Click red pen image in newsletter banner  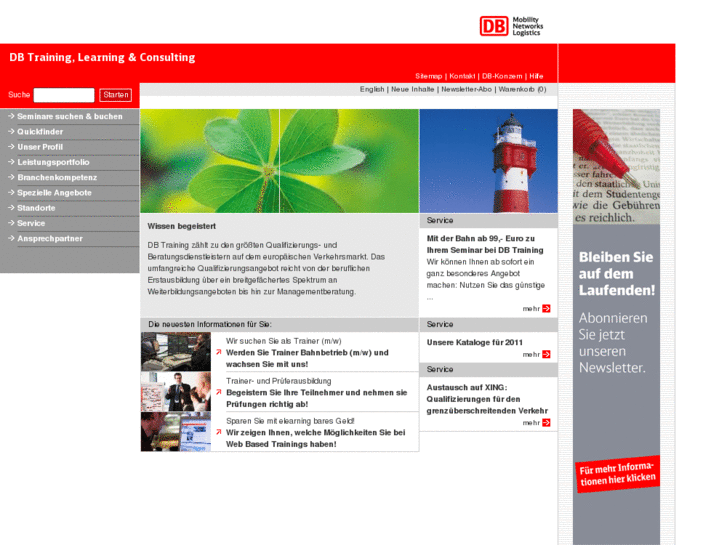(x=616, y=167)
